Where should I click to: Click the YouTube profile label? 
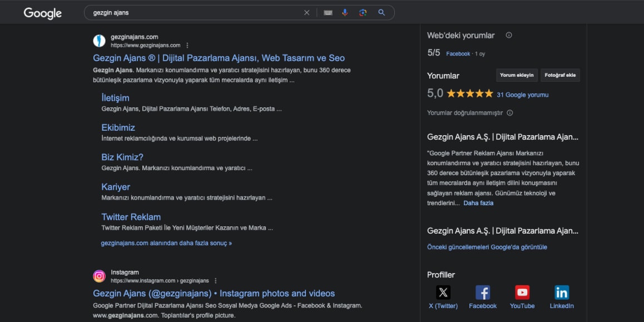(x=522, y=306)
